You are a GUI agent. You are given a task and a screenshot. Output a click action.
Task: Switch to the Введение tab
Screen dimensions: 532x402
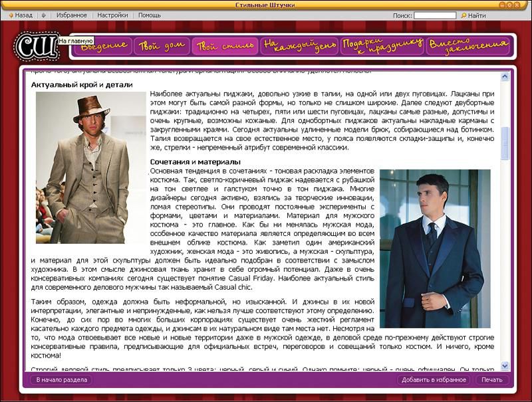(103, 46)
